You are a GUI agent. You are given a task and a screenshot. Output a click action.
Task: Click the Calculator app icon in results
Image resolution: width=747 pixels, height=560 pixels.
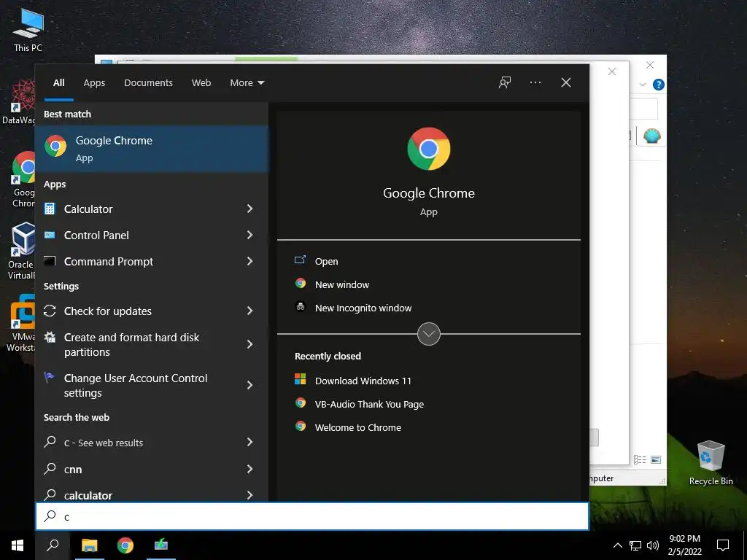pyautogui.click(x=50, y=209)
